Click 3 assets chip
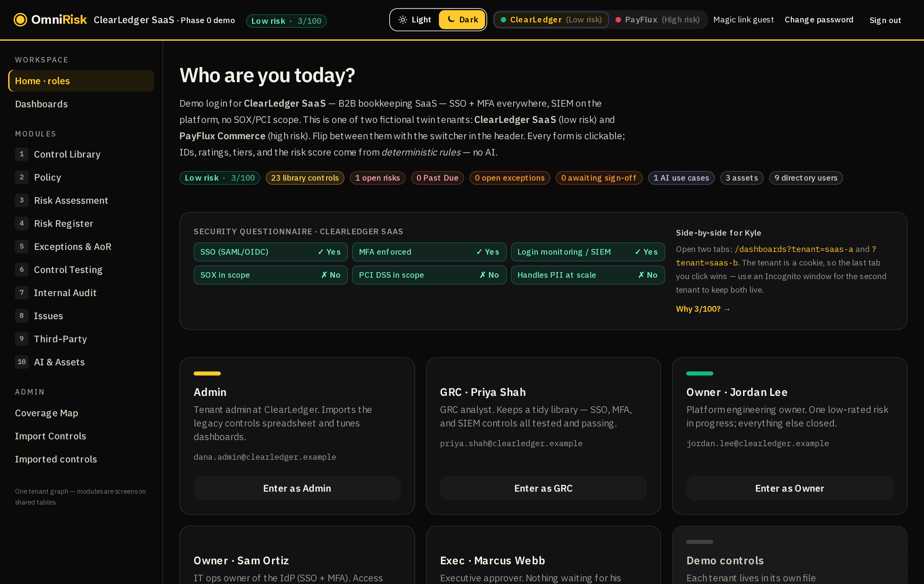This screenshot has height=584, width=924. 741,178
